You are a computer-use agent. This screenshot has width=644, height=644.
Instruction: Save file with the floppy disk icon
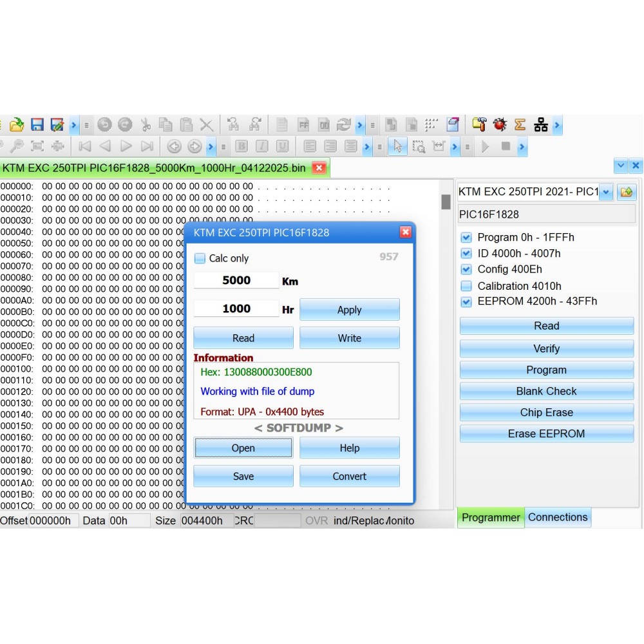pos(37,124)
